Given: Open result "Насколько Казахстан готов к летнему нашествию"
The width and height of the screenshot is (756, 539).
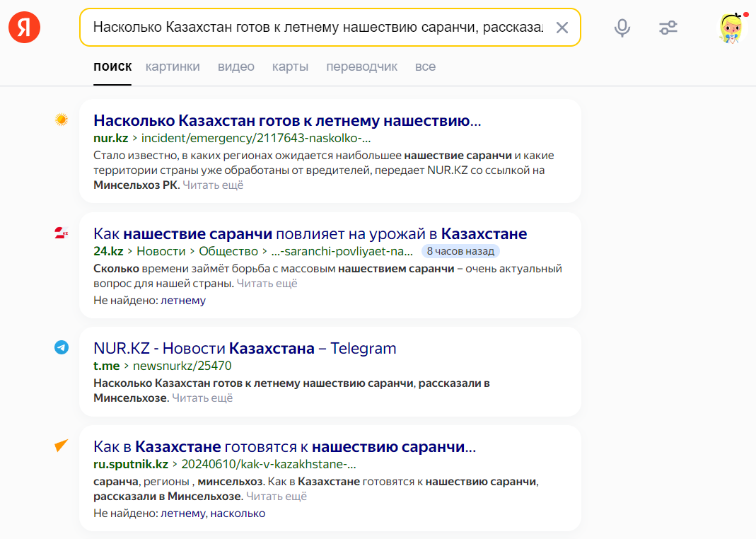Looking at the screenshot, I should 287,120.
